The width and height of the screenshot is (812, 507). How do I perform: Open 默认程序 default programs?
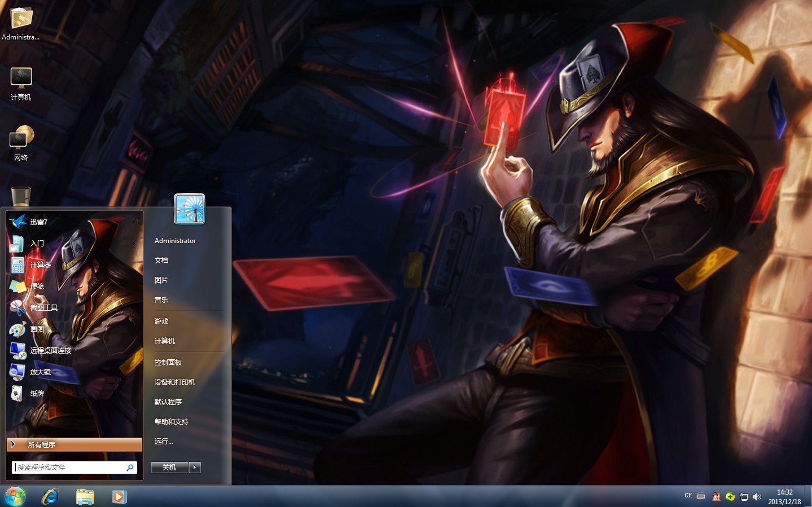click(x=168, y=402)
